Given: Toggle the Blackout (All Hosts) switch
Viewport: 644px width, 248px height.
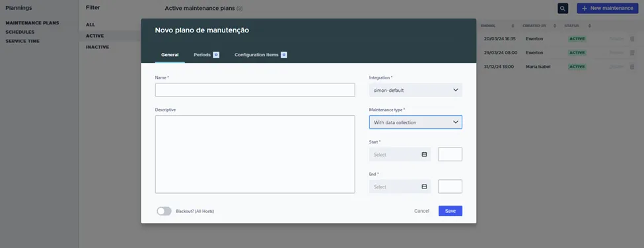Looking at the screenshot, I should coord(164,211).
